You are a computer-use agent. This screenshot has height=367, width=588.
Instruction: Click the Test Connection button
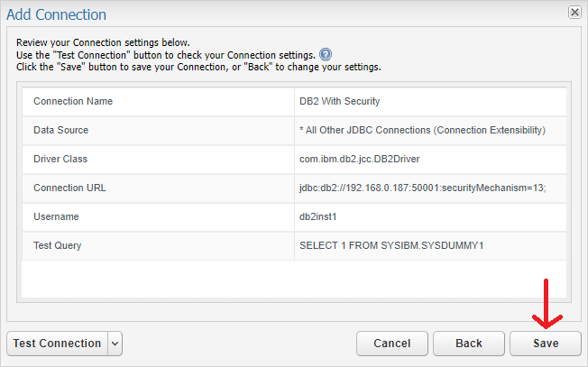click(58, 344)
